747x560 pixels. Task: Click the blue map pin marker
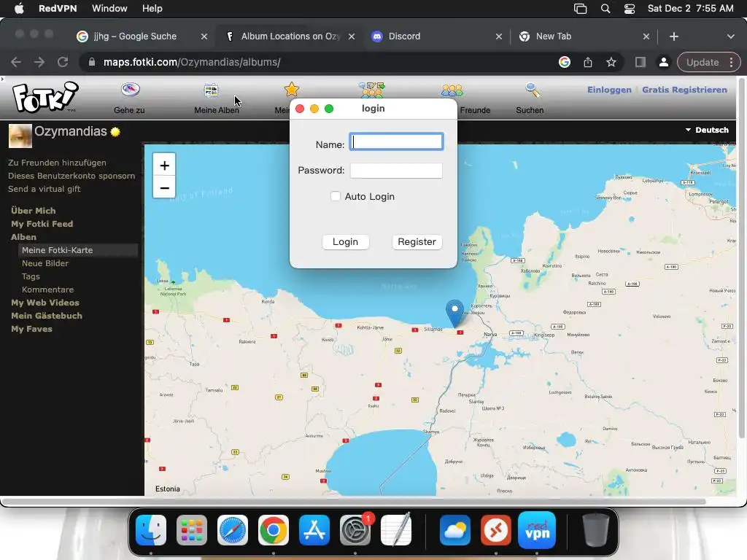[x=454, y=313]
